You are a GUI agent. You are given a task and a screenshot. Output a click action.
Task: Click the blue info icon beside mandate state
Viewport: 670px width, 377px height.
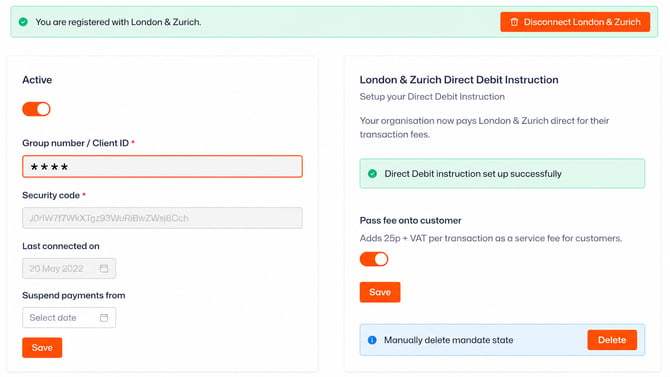click(372, 340)
